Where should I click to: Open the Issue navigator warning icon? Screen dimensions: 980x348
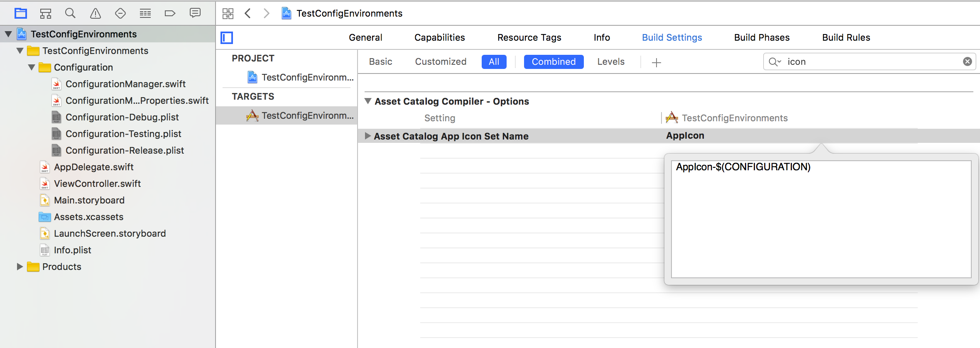96,13
